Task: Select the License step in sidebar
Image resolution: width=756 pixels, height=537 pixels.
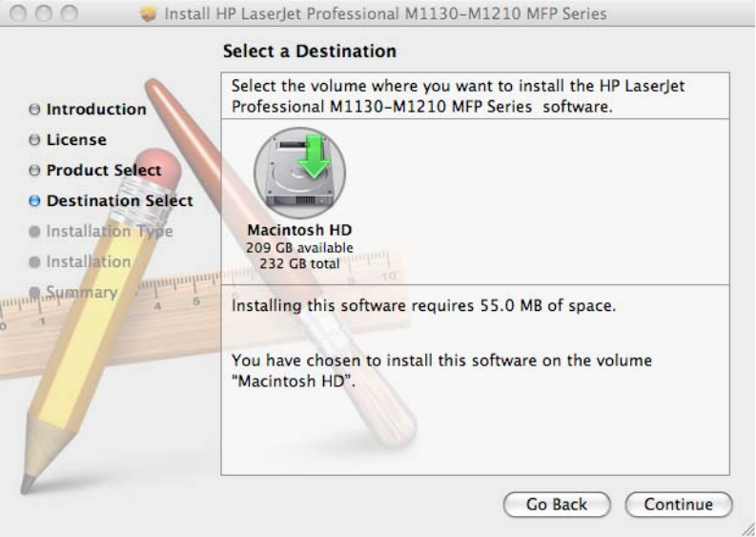Action: (x=76, y=139)
